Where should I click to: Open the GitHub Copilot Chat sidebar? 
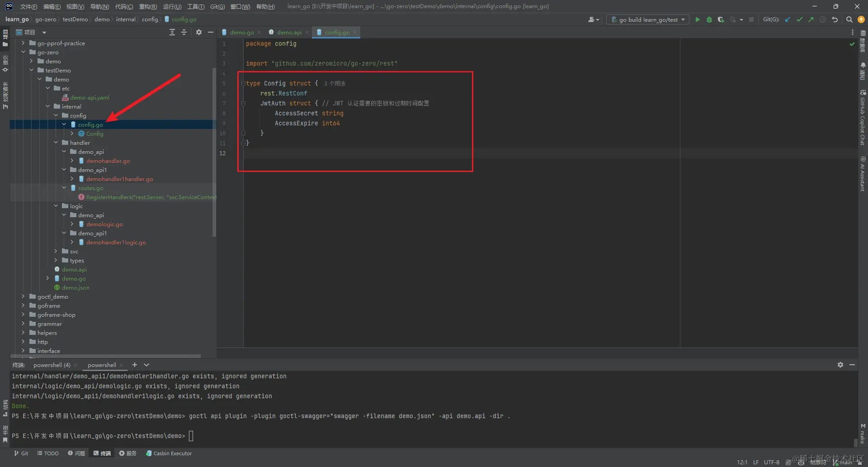(x=863, y=118)
